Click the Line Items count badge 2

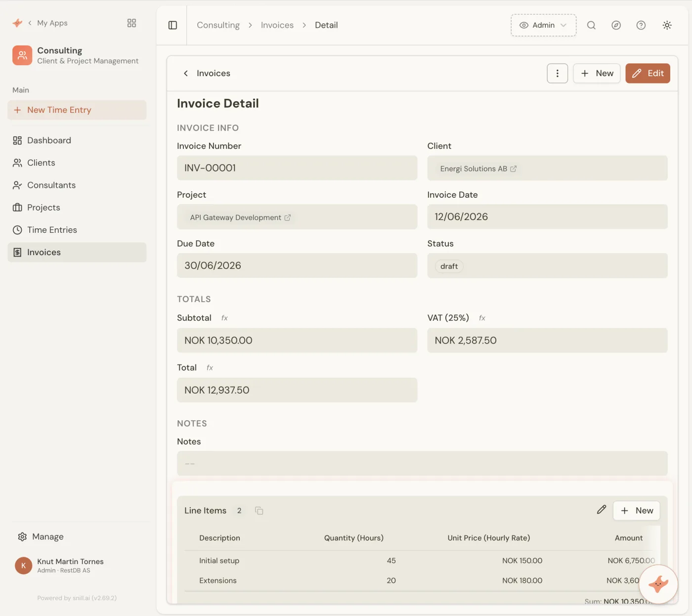click(x=239, y=511)
